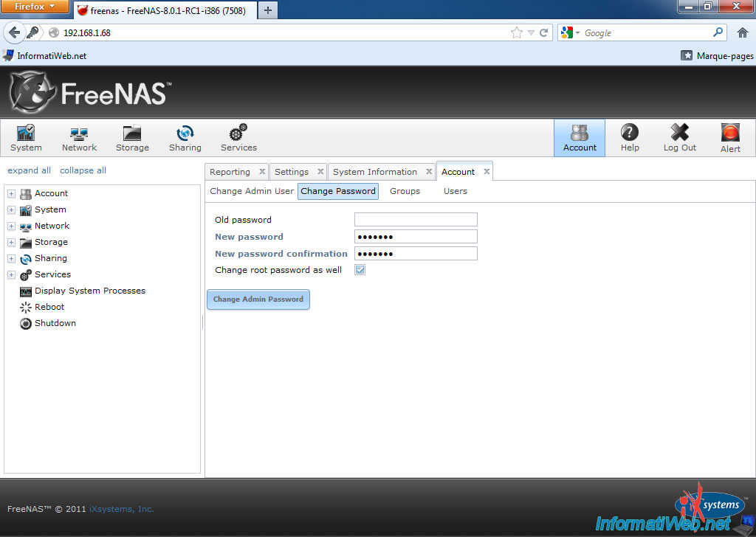This screenshot has height=537, width=756.
Task: Click the Network icon in sidebar tree
Action: [26, 226]
